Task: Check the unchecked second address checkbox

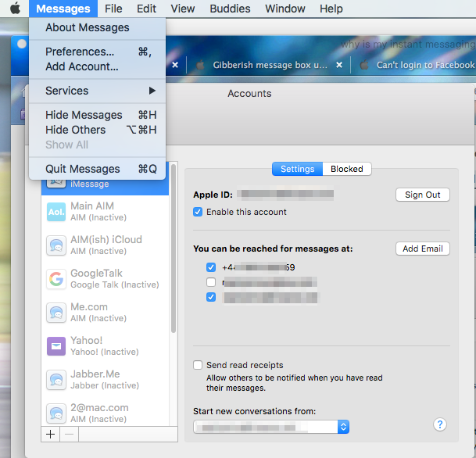Action: tap(211, 282)
